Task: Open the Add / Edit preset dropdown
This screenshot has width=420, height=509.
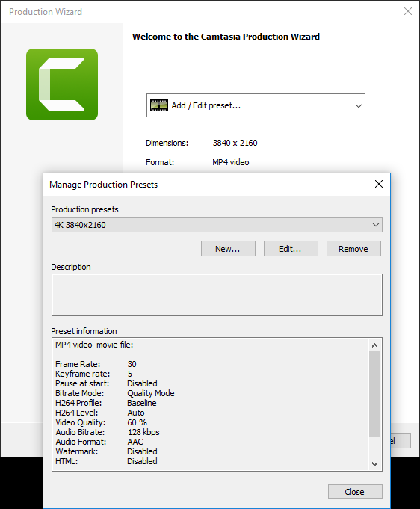Action: coord(256,105)
